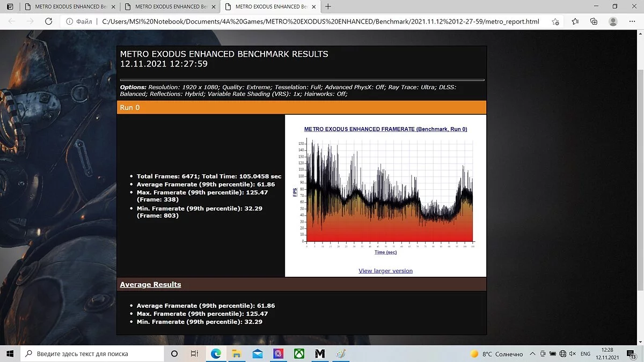Close the first METRO EXODUS tab

[113, 6]
